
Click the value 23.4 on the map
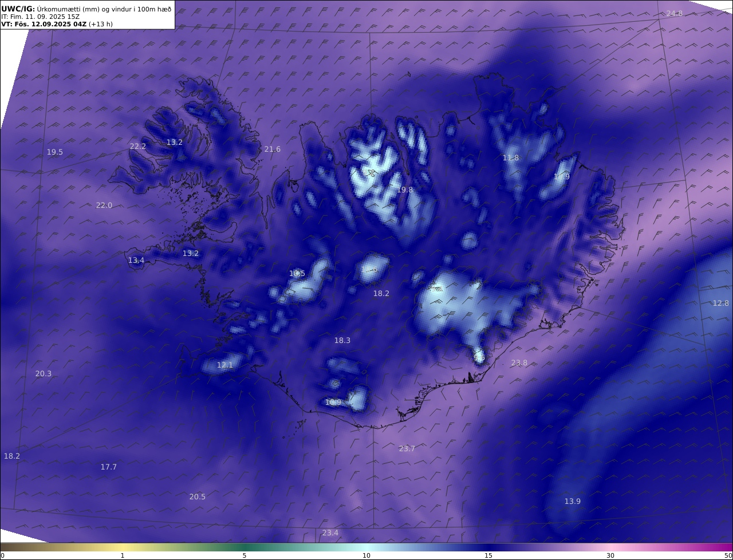(330, 533)
